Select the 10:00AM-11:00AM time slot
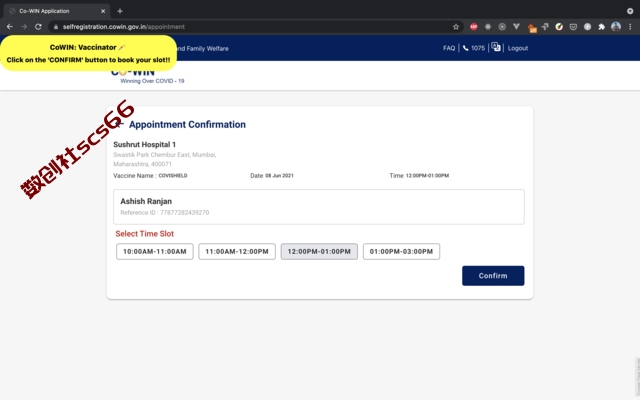This screenshot has height=400, width=640. click(x=155, y=251)
